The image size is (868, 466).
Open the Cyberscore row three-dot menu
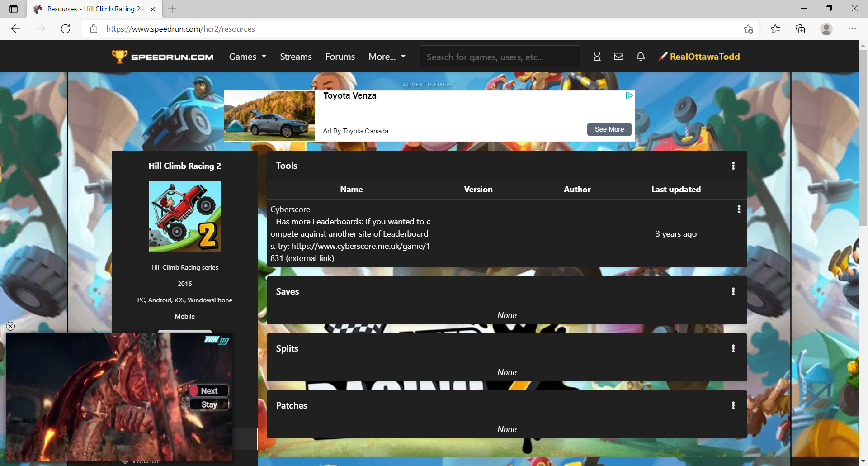coord(739,209)
